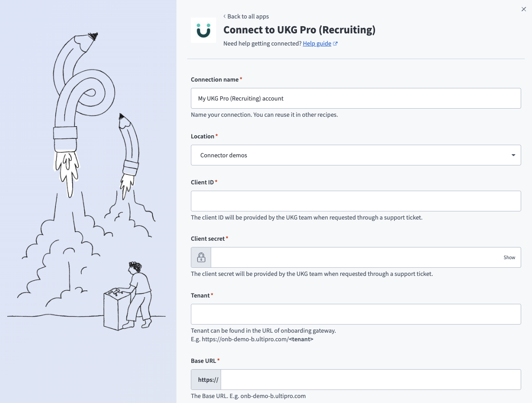Click the 'Back to all apps' link
Viewport: 532px width, 403px height.
click(x=248, y=16)
